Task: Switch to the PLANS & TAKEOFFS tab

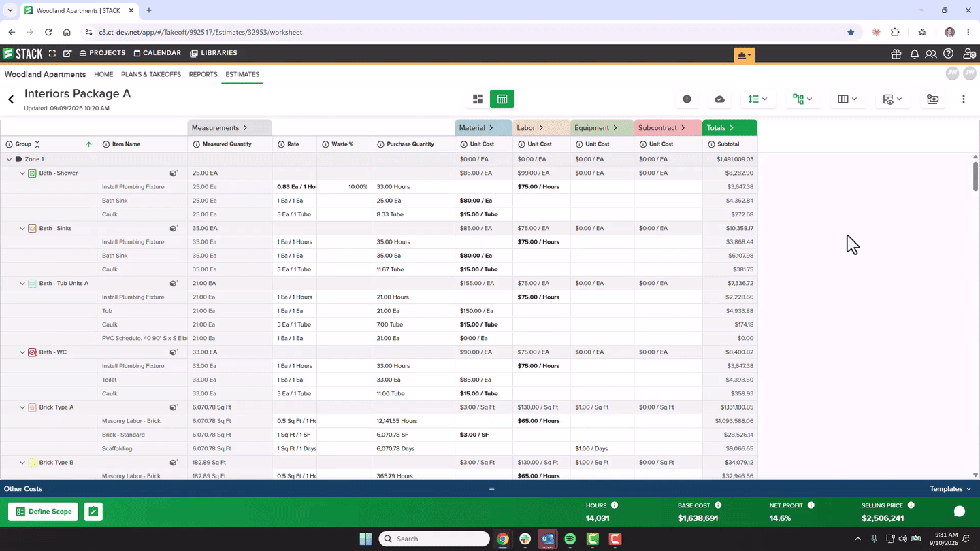Action: (151, 74)
